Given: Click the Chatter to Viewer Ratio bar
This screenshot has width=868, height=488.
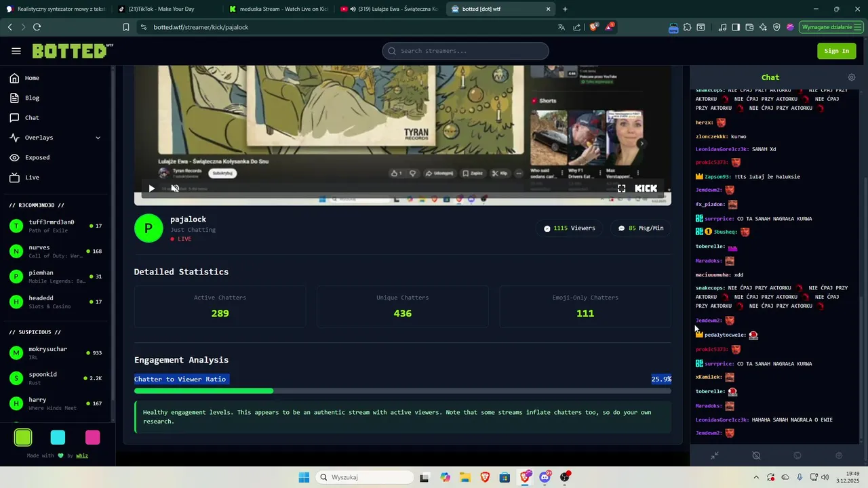Looking at the screenshot, I should pyautogui.click(x=403, y=391).
